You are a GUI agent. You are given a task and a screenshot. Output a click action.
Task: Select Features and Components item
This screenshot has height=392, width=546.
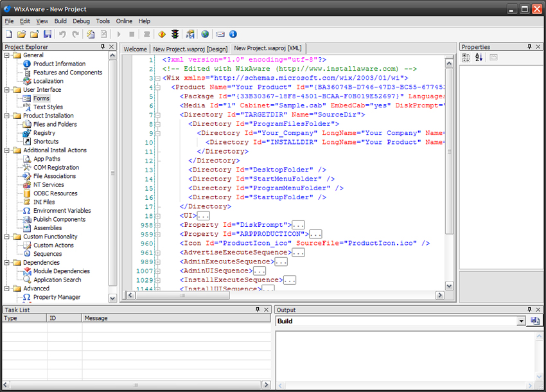click(67, 73)
